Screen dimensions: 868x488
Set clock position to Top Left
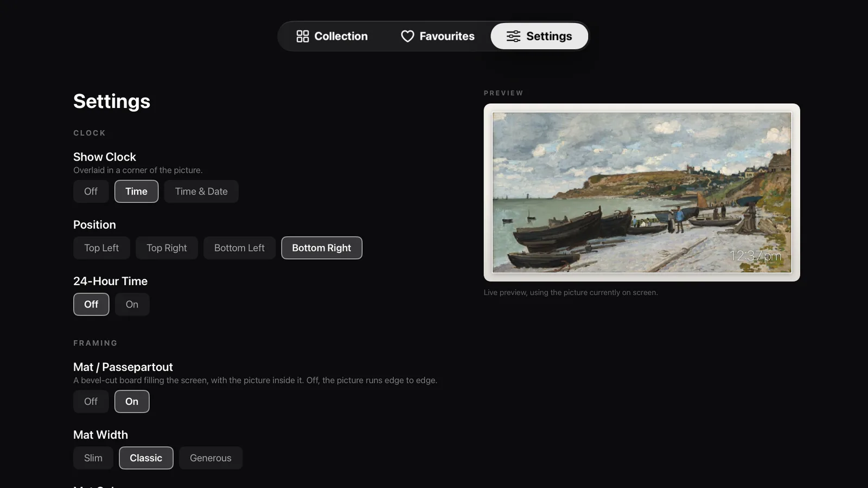(x=101, y=248)
